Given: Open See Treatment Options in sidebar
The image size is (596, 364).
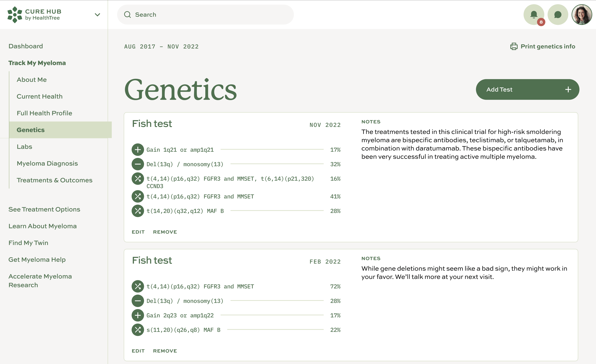Looking at the screenshot, I should point(44,209).
